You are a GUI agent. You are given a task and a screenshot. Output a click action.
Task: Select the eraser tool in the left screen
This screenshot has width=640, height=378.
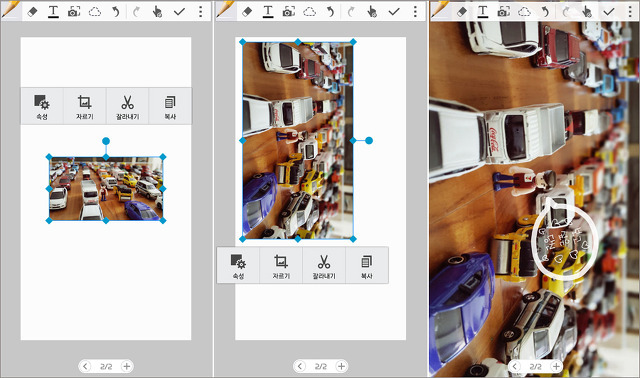[32, 12]
